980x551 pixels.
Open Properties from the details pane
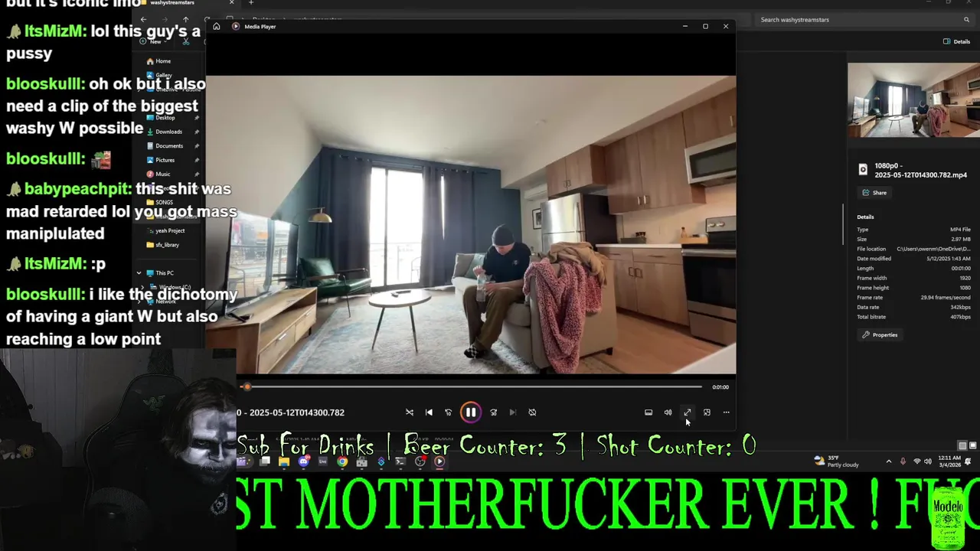point(880,335)
